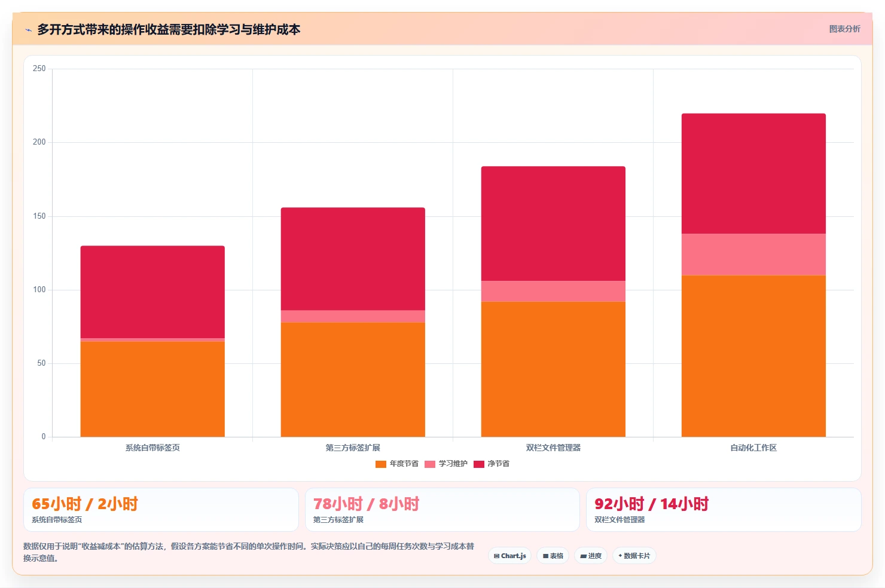Click the 100 y-axis tick label

[x=39, y=290]
